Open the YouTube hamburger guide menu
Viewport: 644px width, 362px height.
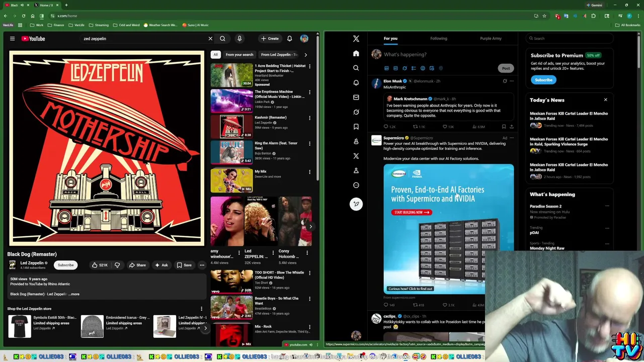(12, 39)
